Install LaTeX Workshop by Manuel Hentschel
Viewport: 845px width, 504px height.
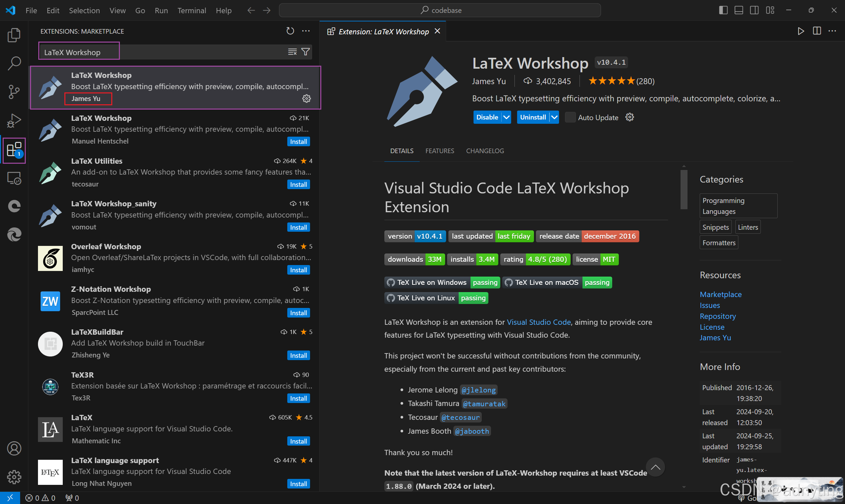point(298,142)
